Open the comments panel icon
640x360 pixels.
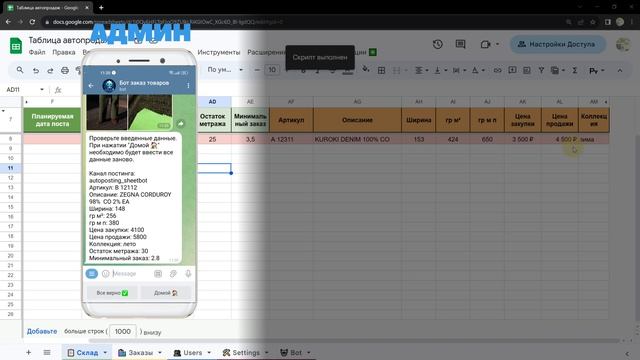460,44
